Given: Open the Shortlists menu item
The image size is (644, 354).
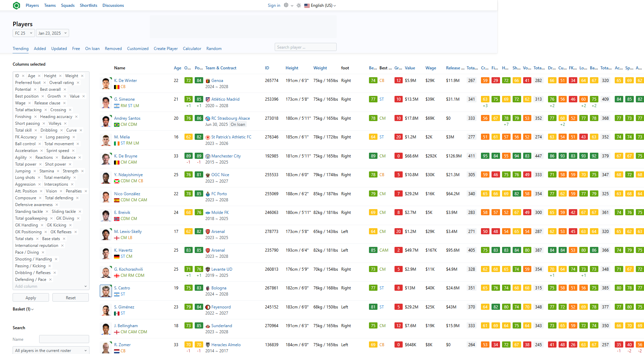Looking at the screenshot, I should click(x=88, y=5).
